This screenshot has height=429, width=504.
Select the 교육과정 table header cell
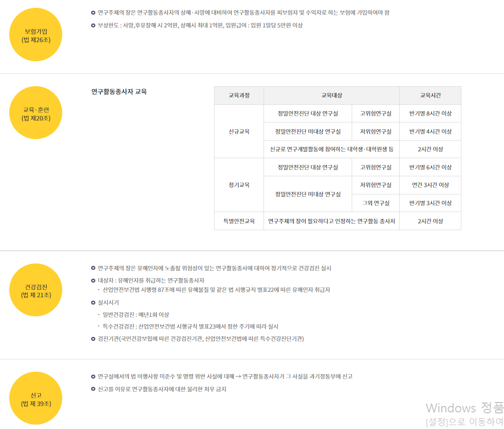coord(239,95)
